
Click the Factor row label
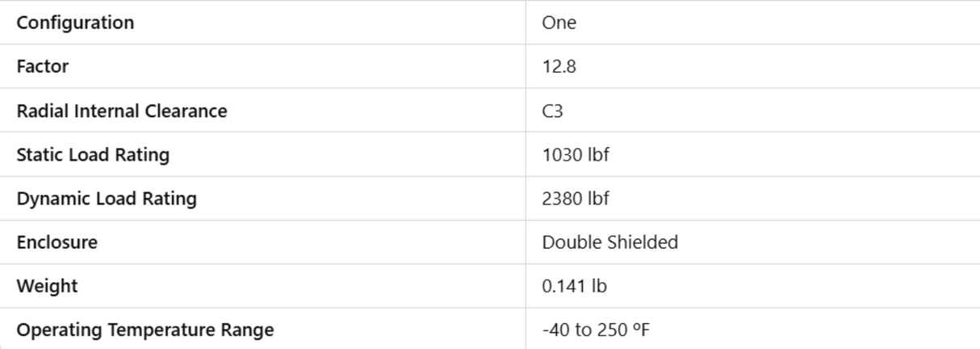click(43, 66)
